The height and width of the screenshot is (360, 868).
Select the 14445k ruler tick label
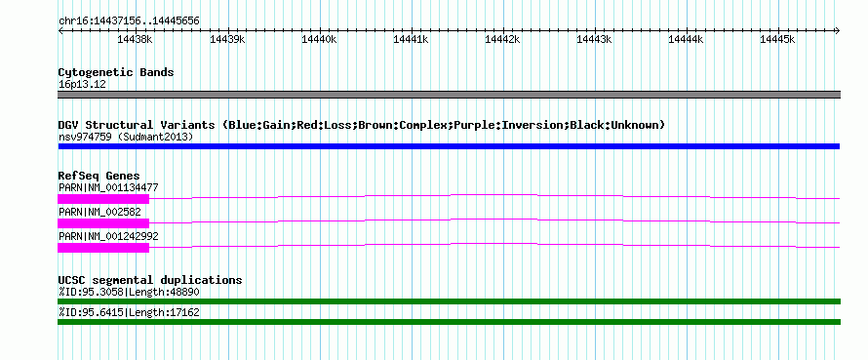pyautogui.click(x=777, y=40)
